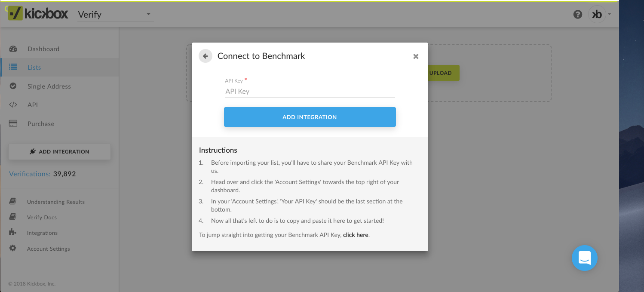Open Understanding Results link
Screen dimensions: 644x292
(56, 202)
